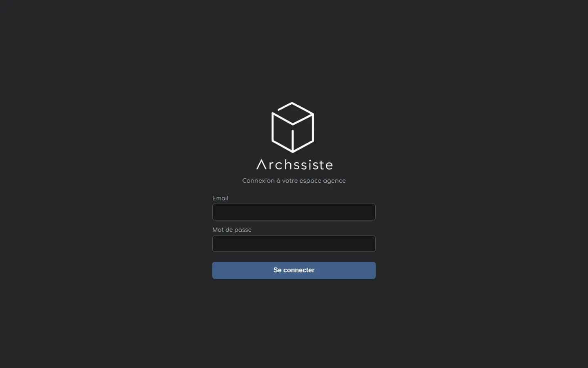Viewport: 588px width, 368px height.
Task: Focus the Email input field
Action: pos(294,212)
